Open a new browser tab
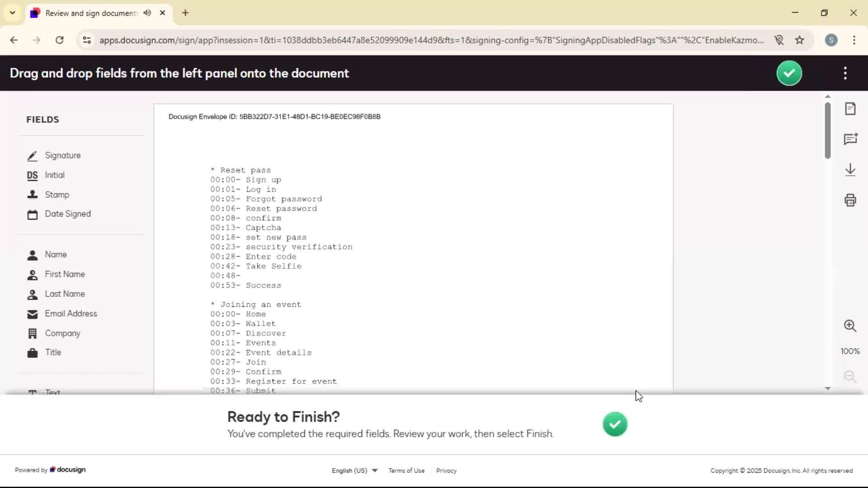868x488 pixels. (x=185, y=13)
